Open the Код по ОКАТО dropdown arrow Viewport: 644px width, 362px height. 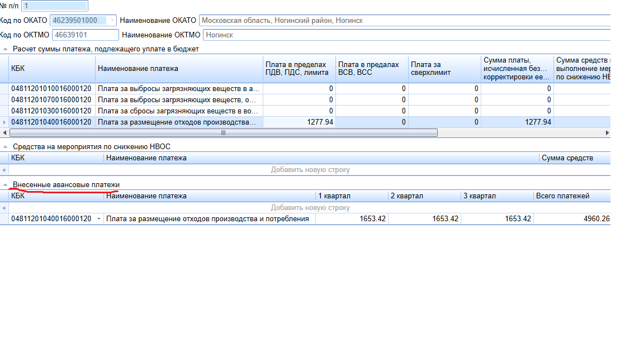(112, 21)
